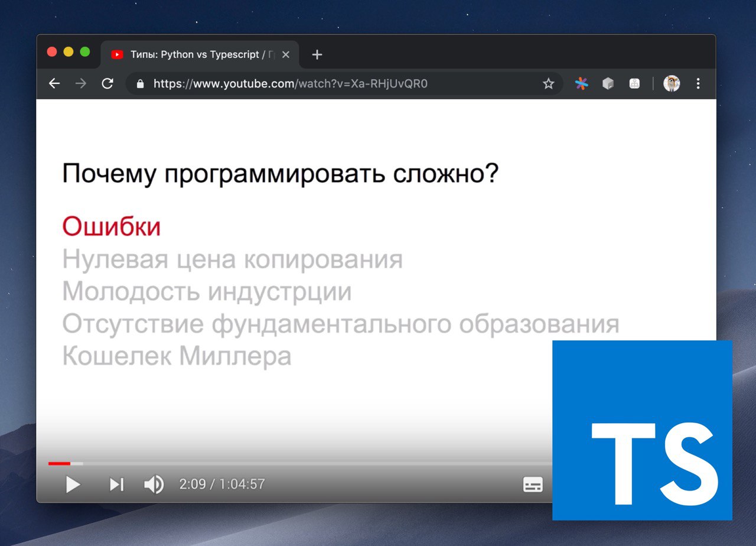This screenshot has width=756, height=546.
Task: Select the 'Типы: Python vs Typescript' tab
Action: coord(200,55)
